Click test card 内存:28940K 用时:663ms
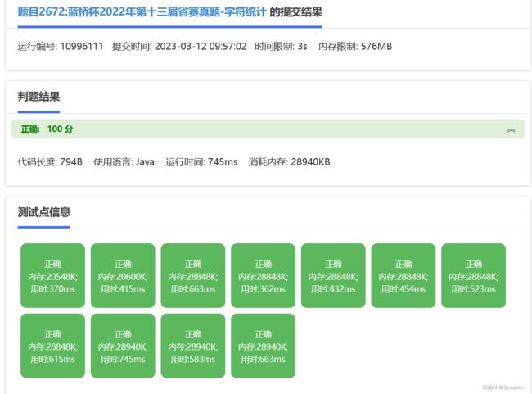 (x=263, y=346)
